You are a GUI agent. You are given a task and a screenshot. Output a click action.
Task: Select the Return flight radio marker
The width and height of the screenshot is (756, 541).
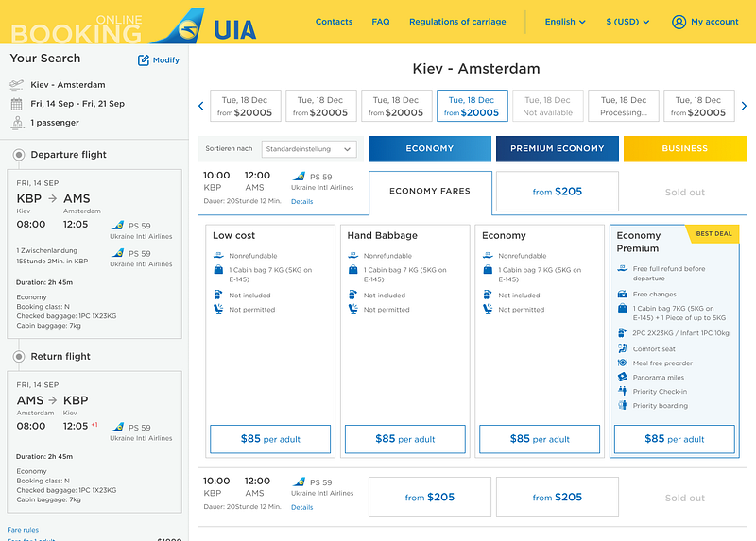point(19,357)
